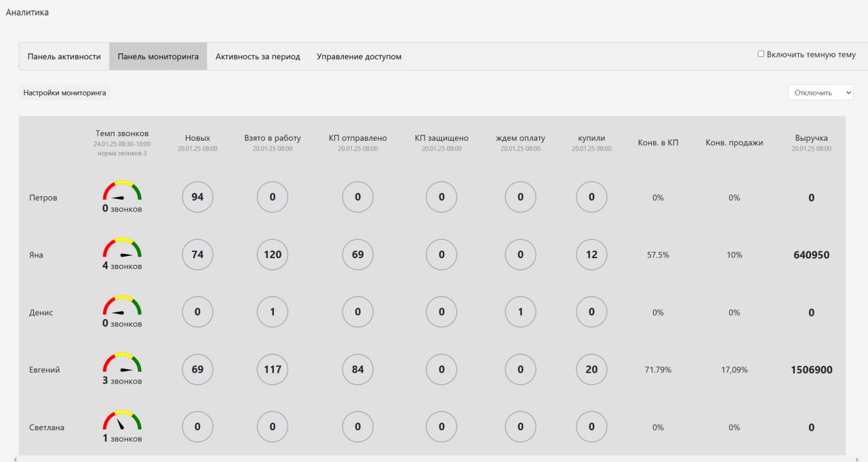
Task: Open the Управление доступом tab
Action: click(x=359, y=56)
